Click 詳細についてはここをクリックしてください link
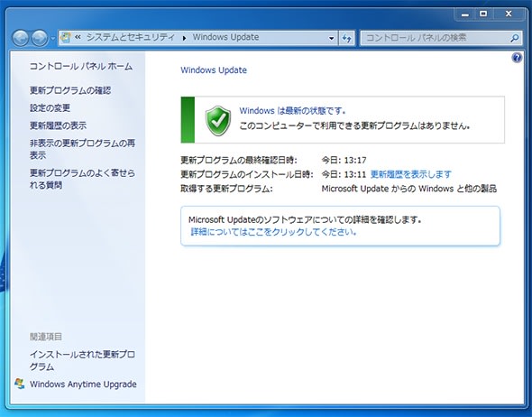The height and width of the screenshot is (417, 532). [273, 232]
